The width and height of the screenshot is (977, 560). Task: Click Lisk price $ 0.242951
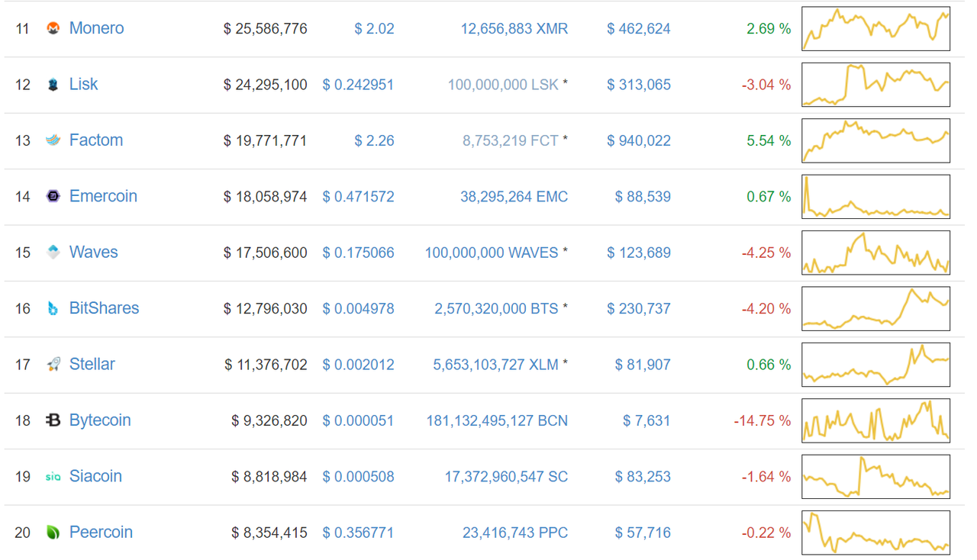358,85
